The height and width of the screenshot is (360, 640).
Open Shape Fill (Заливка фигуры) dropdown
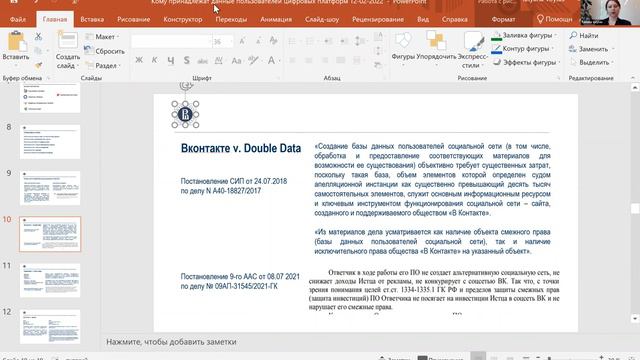[x=524, y=36]
